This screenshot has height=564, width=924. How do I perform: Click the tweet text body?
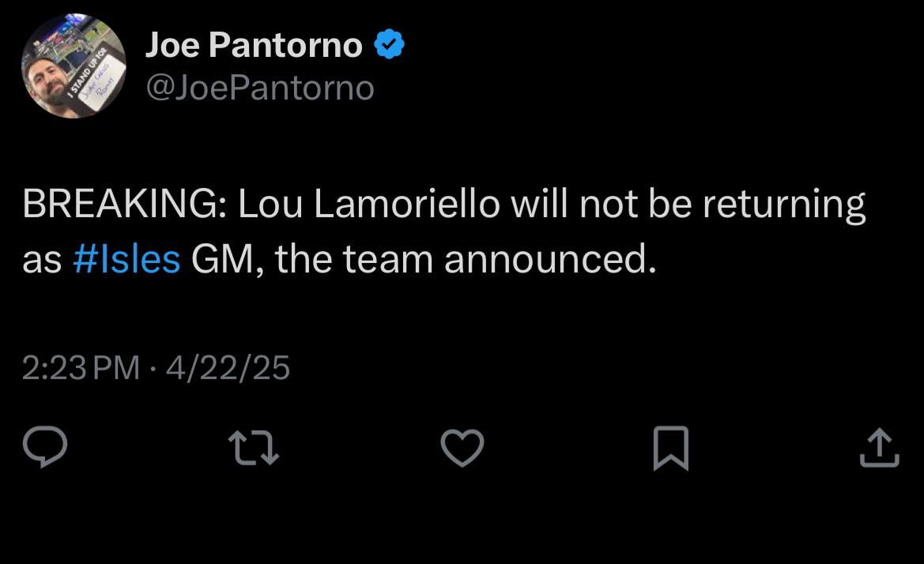(x=443, y=229)
